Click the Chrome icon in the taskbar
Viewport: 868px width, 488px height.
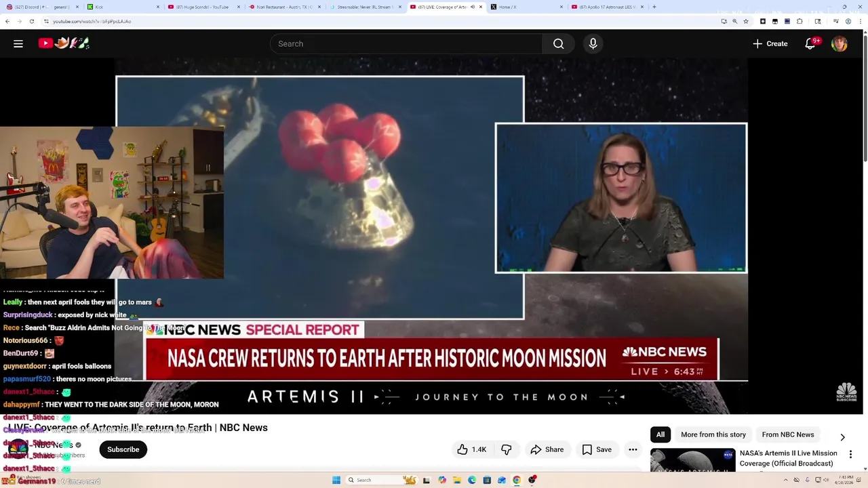point(517,480)
